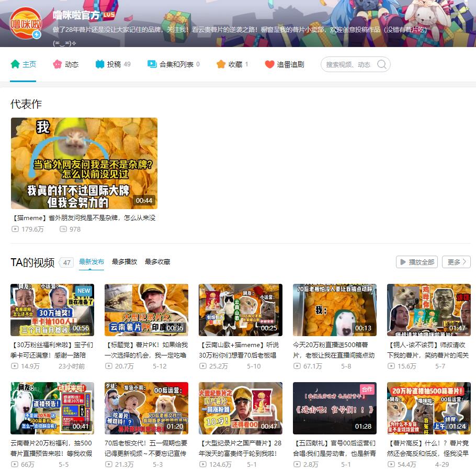Switch sorting to 最多收藏
Viewport: 476px width, 471px height.
(x=157, y=262)
